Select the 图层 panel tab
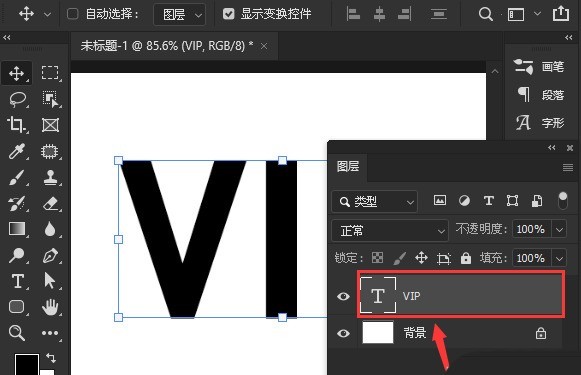Image resolution: width=581 pixels, height=375 pixels. pyautogui.click(x=348, y=166)
